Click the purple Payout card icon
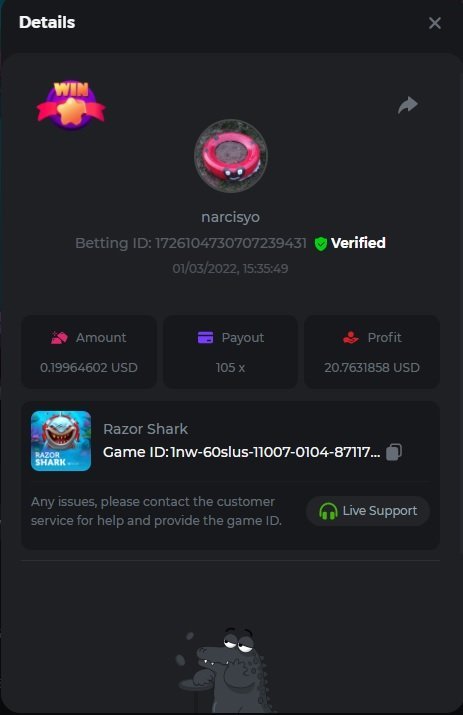The image size is (463, 715). pyautogui.click(x=205, y=337)
